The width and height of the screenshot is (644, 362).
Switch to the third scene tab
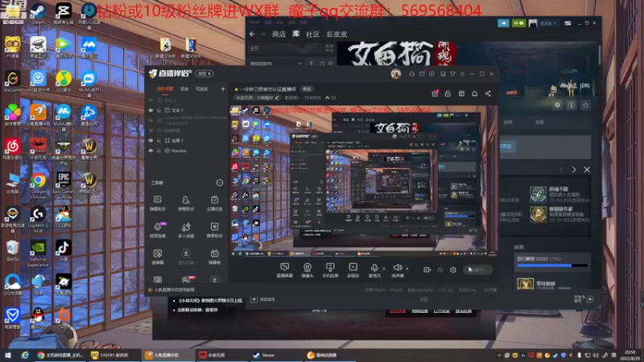tap(202, 88)
